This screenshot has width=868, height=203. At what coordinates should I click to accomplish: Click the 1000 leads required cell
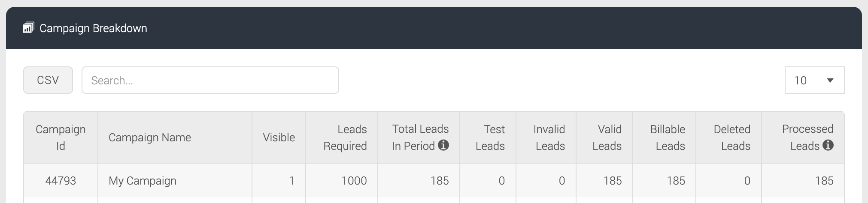[342, 181]
